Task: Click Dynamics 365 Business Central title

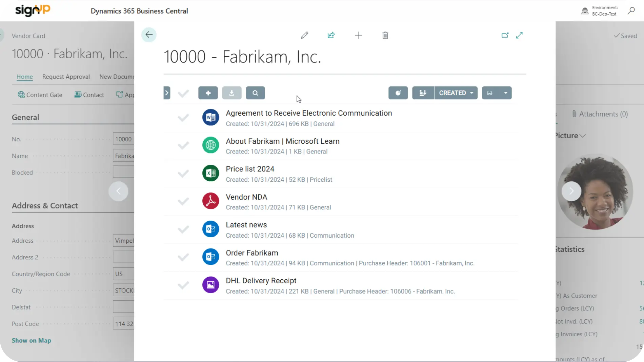Action: (x=139, y=11)
